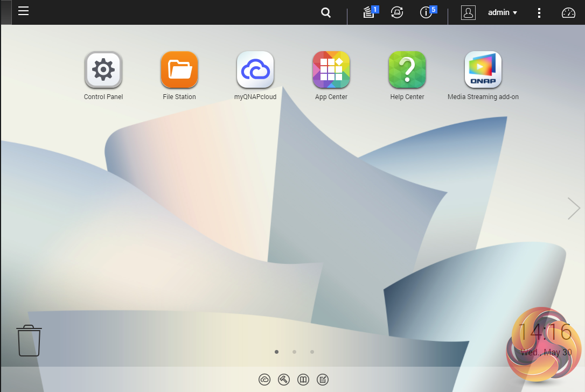Screen dimensions: 585x392
Task: Select the first desktop page dot
Action: [276, 352]
